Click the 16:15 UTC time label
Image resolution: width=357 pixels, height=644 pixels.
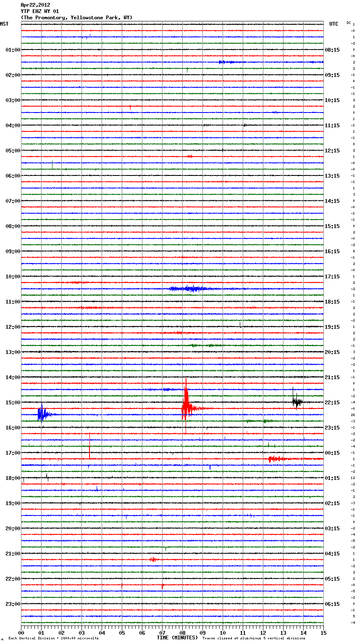332,251
